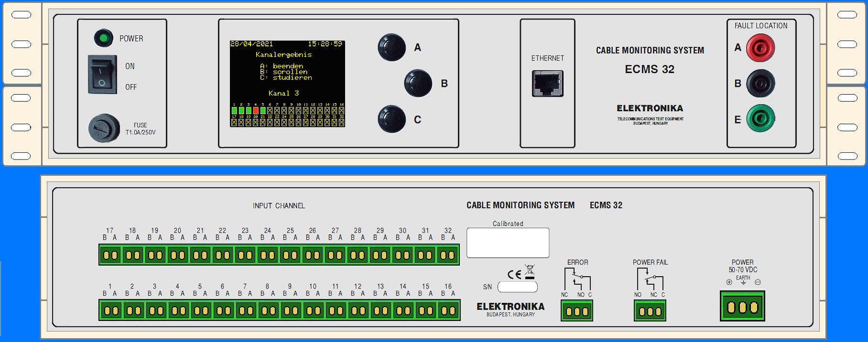Screen dimensions: 868x342
Task: Click the 'C: studieren' line on display
Action: click(x=286, y=77)
